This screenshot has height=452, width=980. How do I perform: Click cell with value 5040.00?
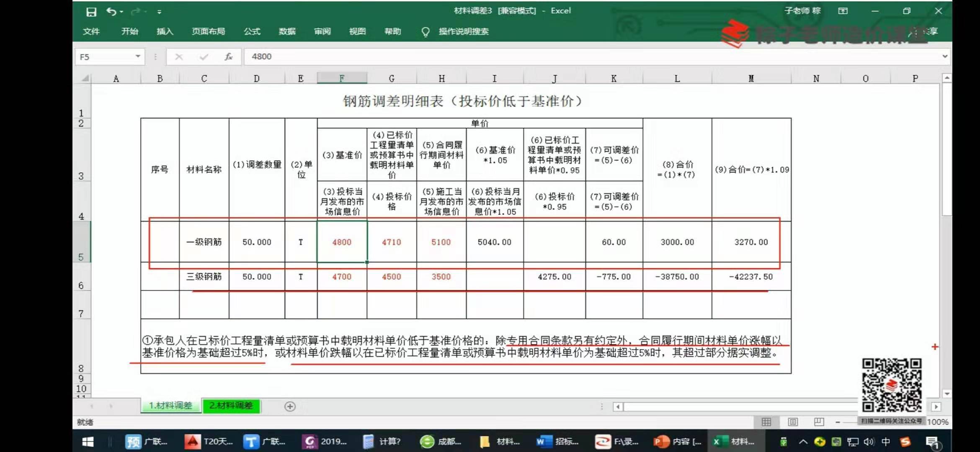[495, 242]
